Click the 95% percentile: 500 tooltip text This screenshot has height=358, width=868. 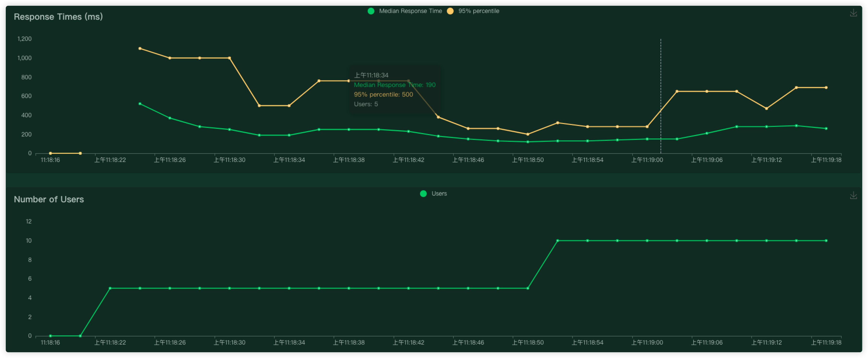[383, 94]
